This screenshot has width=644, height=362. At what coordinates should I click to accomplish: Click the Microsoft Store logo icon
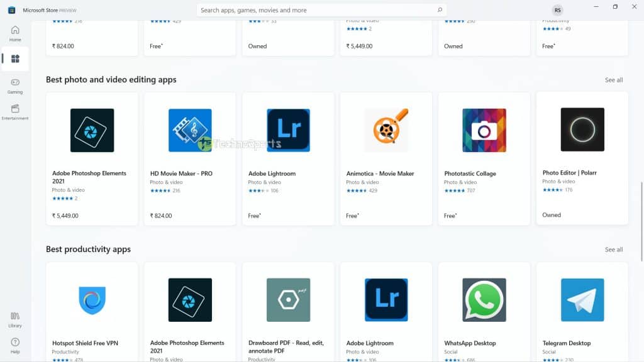pyautogui.click(x=11, y=10)
